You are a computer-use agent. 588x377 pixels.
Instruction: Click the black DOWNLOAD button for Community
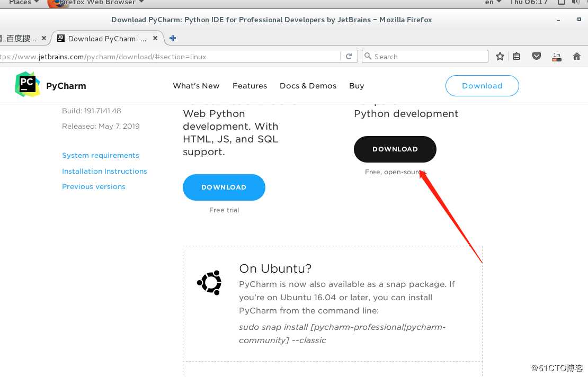point(395,149)
